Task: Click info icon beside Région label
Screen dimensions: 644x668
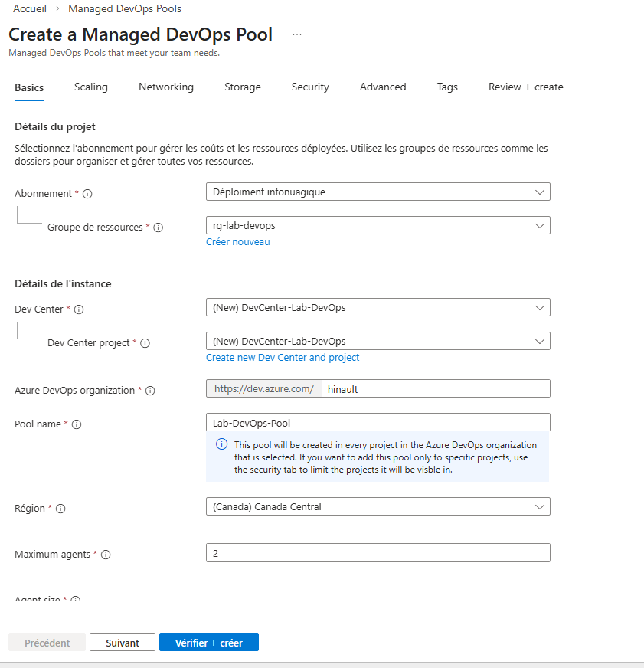Action: (60, 509)
